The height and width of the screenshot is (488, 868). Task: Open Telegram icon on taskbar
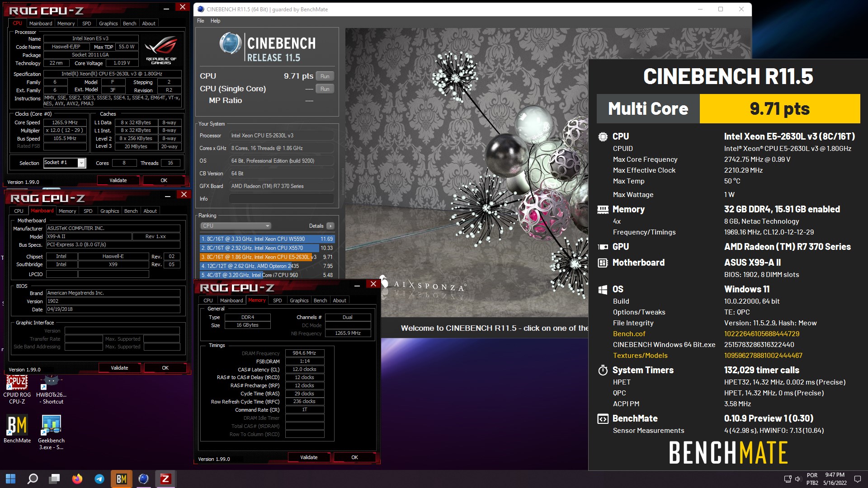(99, 479)
